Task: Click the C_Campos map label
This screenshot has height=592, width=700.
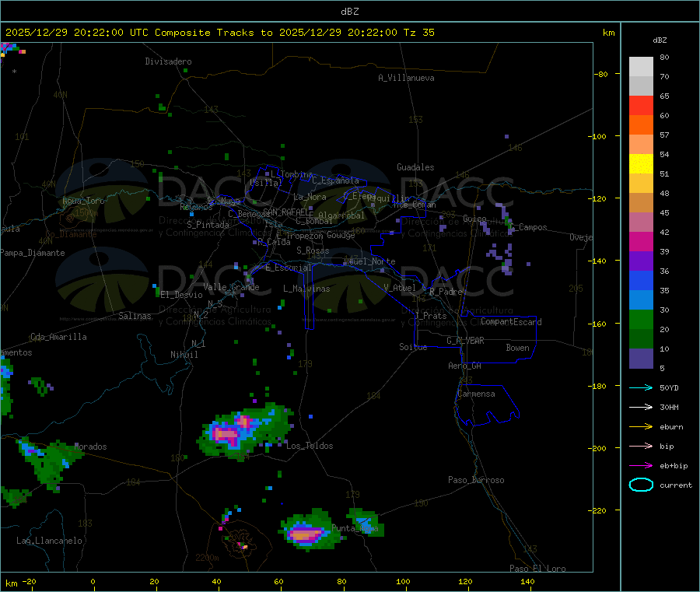Action: coord(529,227)
